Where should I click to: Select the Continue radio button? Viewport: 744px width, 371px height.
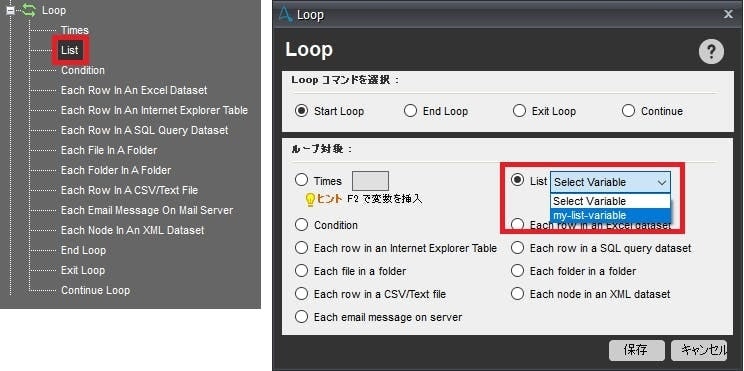pos(628,111)
